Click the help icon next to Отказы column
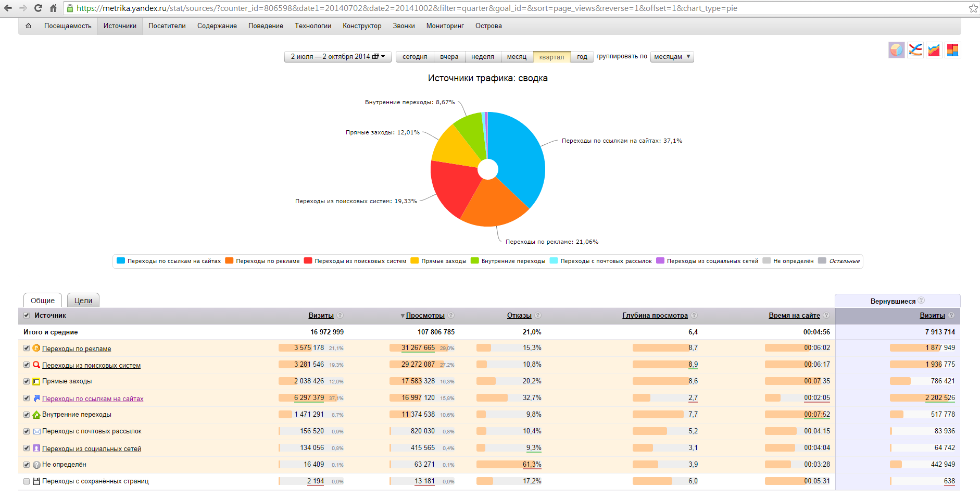Image resolution: width=980 pixels, height=499 pixels. click(538, 315)
